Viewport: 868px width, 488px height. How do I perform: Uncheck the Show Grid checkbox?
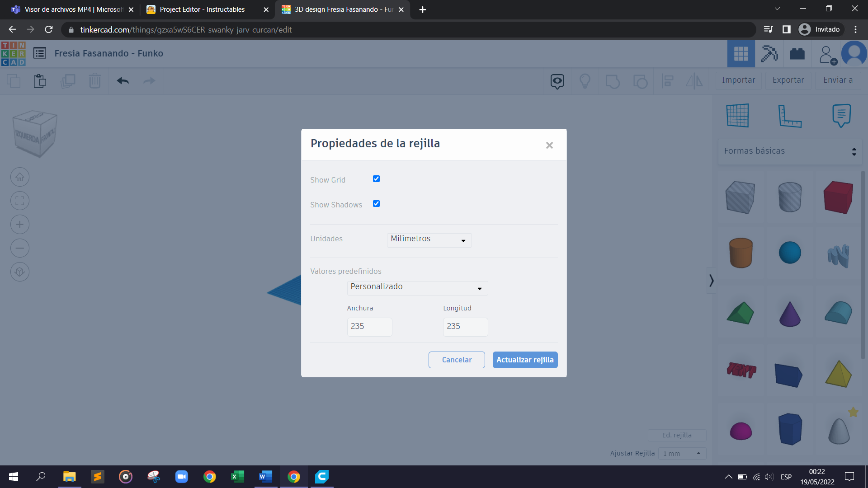tap(376, 179)
